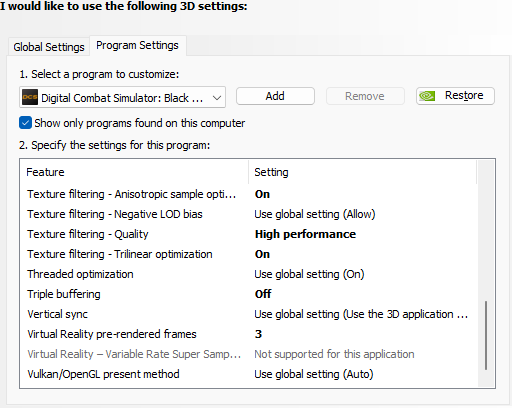Select the Vertical sync feature row

pos(248,314)
